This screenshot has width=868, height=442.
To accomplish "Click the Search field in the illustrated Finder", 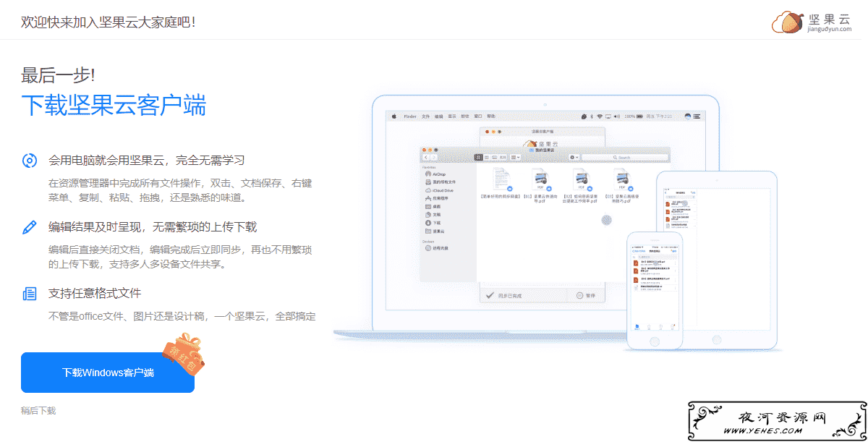I will 625,157.
